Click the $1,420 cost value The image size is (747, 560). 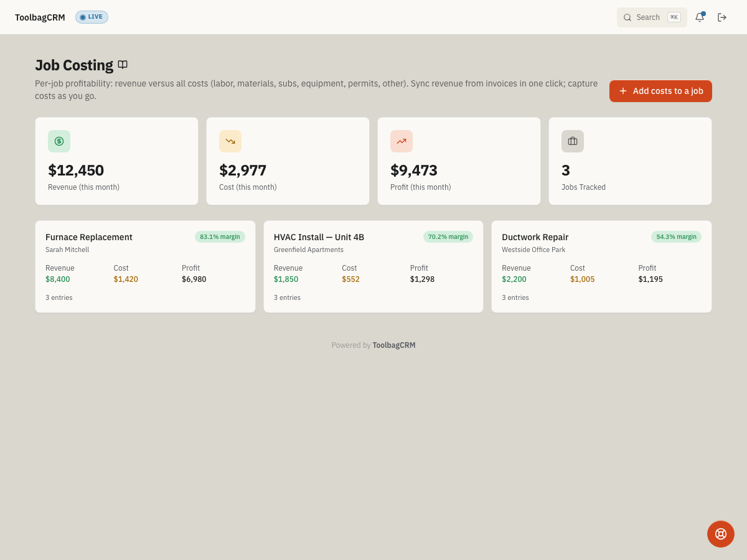[126, 279]
